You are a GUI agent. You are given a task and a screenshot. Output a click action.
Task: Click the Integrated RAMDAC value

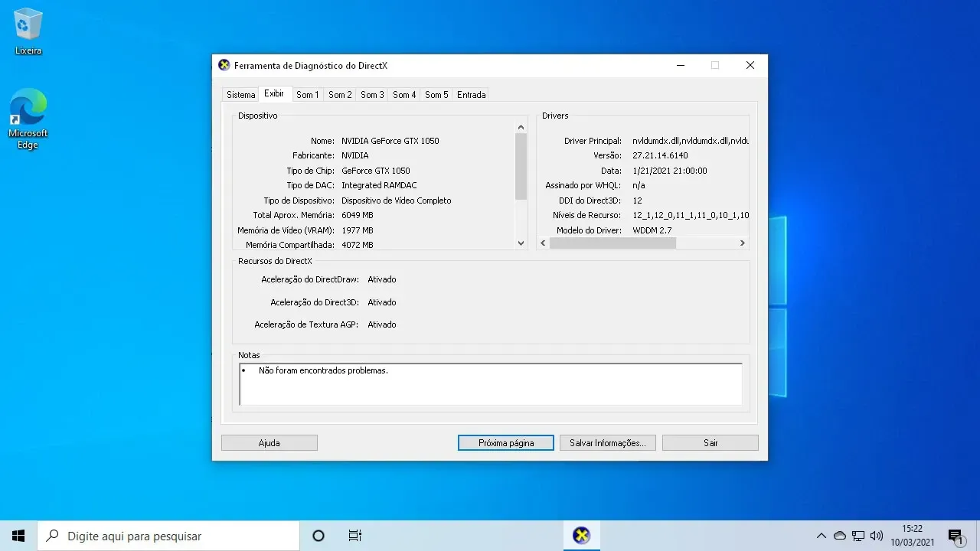379,185
